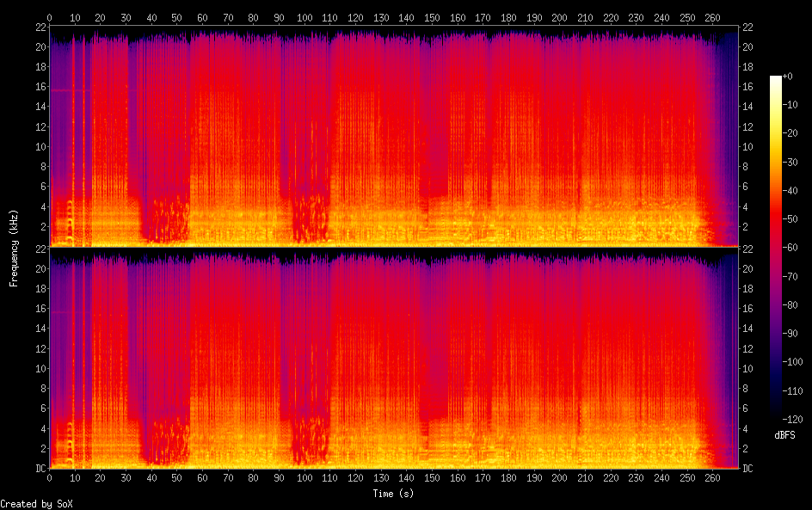Image resolution: width=812 pixels, height=510 pixels.
Task: Click the "10" kHz tick right of the lower channel
Action: click(748, 368)
